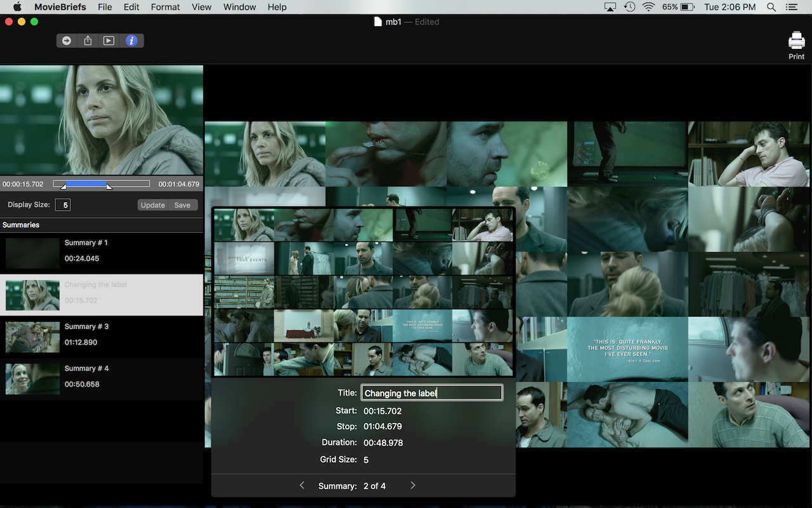Click the '2 of 4' summary counter
The height and width of the screenshot is (508, 812).
click(374, 486)
